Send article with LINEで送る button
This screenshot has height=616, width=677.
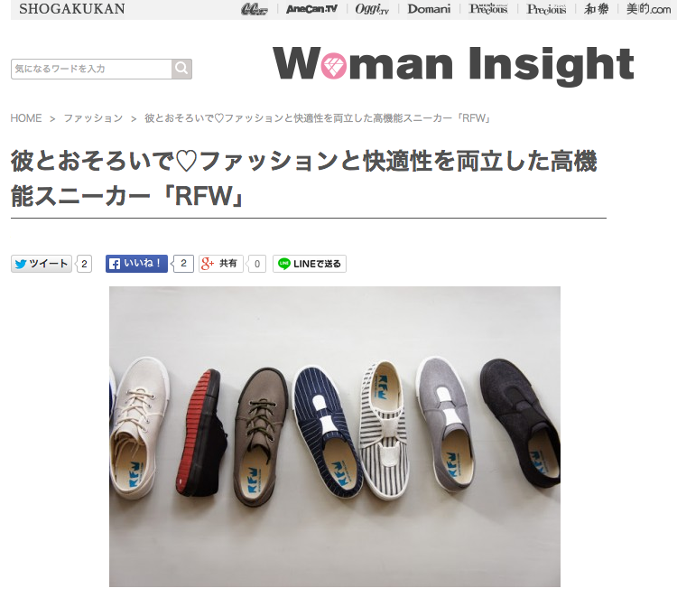[309, 264]
